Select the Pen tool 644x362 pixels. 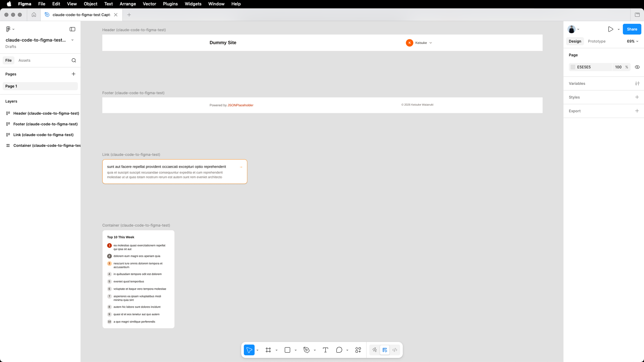pos(307,350)
